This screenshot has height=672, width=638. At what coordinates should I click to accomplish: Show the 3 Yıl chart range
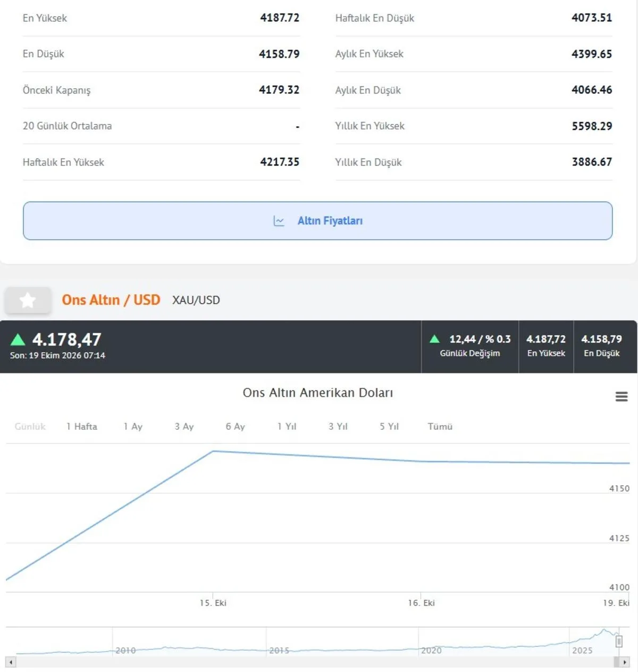coord(338,427)
